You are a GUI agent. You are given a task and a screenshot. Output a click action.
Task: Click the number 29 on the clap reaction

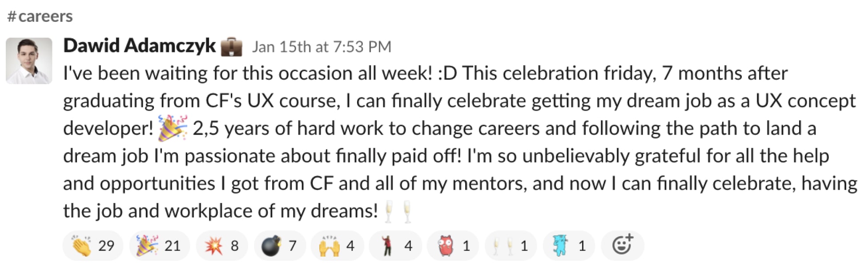pyautogui.click(x=106, y=246)
